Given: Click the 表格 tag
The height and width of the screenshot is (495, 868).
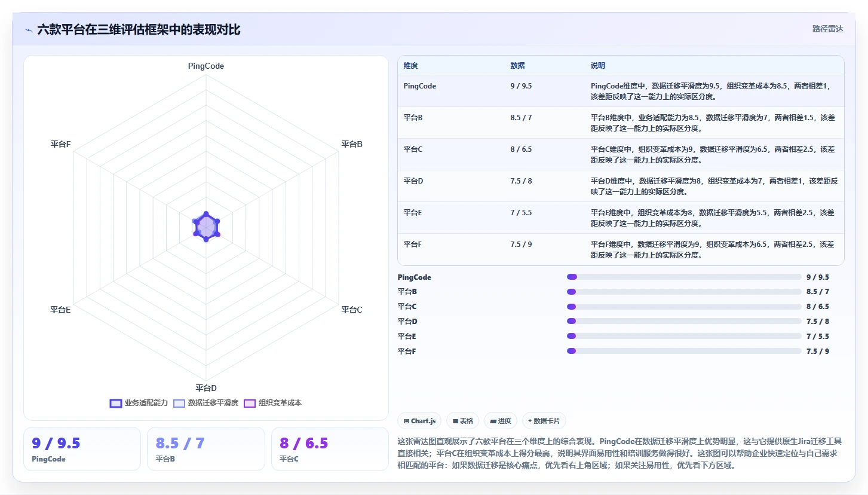Looking at the screenshot, I should click(462, 421).
